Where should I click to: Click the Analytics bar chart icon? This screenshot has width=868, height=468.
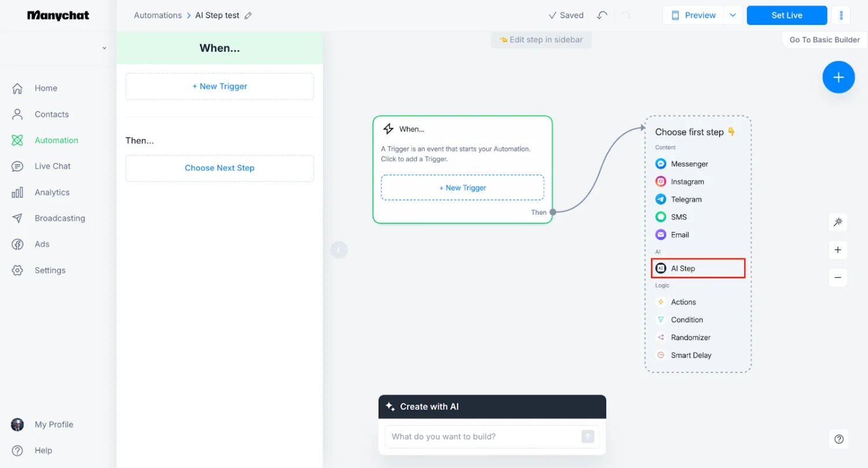(17, 192)
